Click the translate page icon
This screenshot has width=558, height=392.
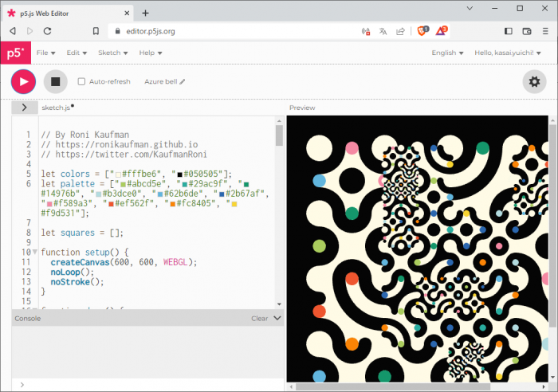tap(383, 31)
